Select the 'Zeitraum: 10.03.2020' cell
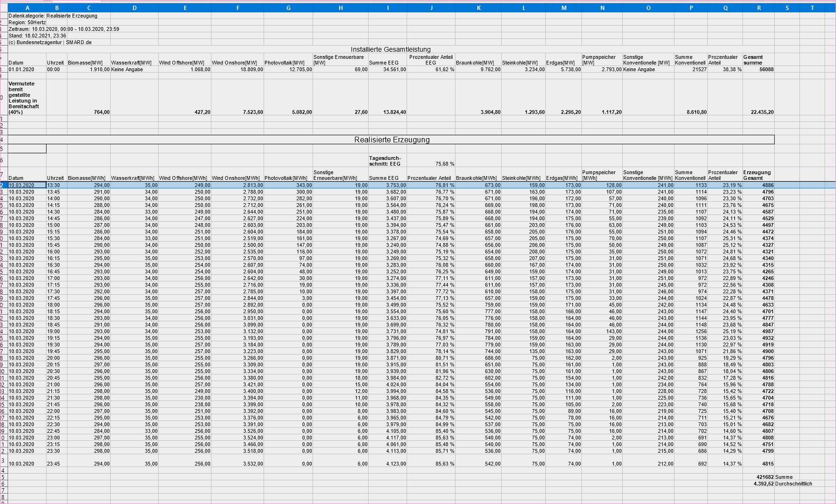Image resolution: width=836 pixels, height=504 pixels. (x=64, y=29)
